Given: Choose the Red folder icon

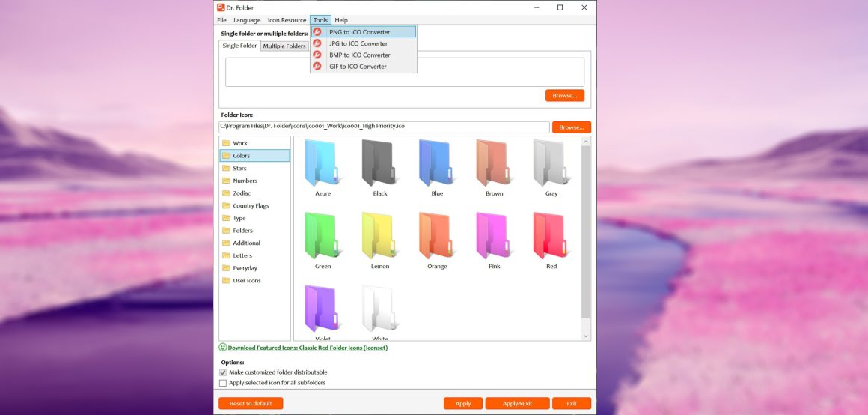Looking at the screenshot, I should (551, 236).
